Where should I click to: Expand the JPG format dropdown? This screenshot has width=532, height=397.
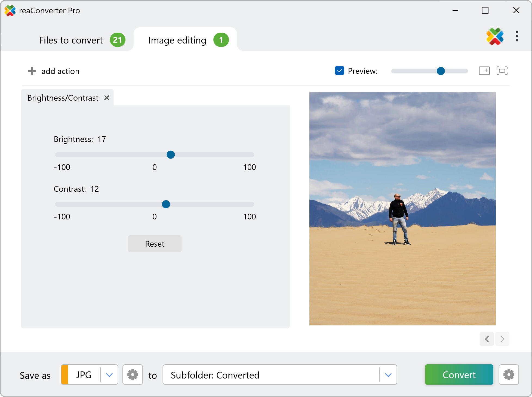coord(109,375)
